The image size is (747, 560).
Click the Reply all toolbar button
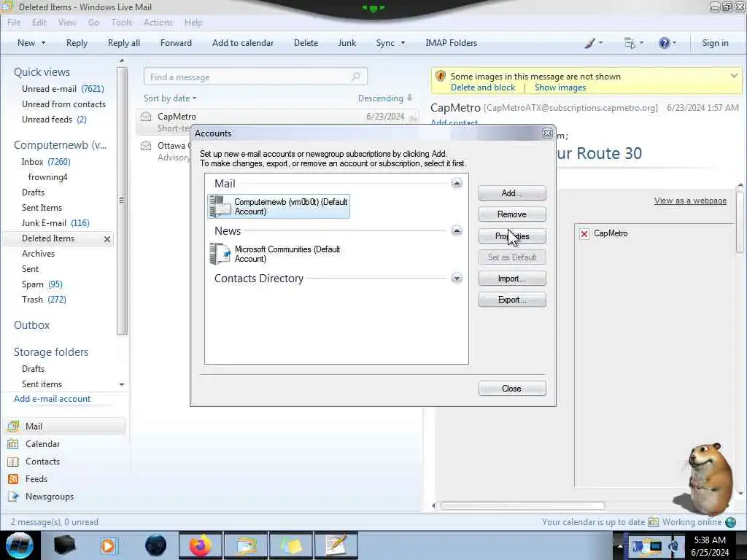pyautogui.click(x=124, y=43)
